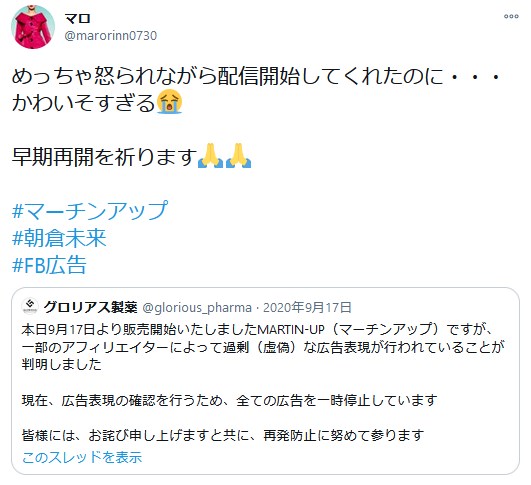Open グロリアス製薬 account name in quote

point(90,307)
